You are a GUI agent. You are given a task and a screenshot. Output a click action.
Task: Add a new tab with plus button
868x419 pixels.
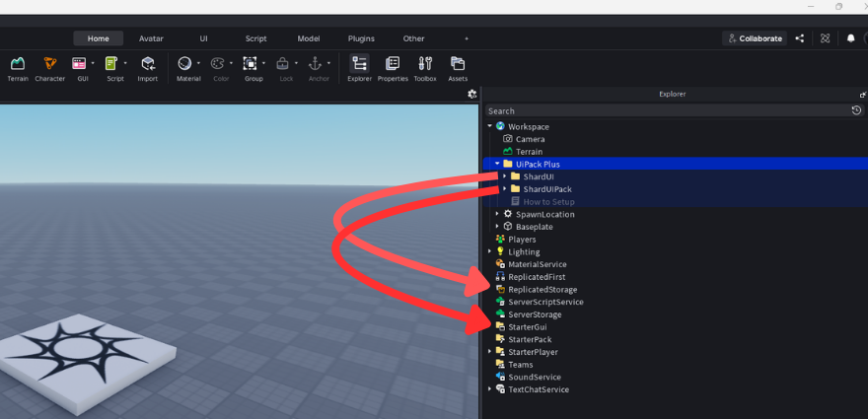(x=467, y=38)
